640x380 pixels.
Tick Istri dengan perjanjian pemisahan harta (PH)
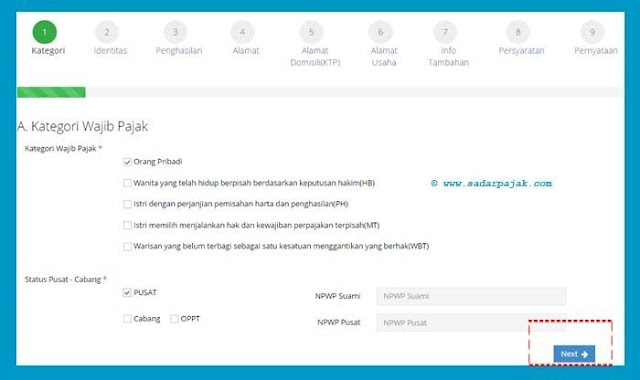(127, 204)
